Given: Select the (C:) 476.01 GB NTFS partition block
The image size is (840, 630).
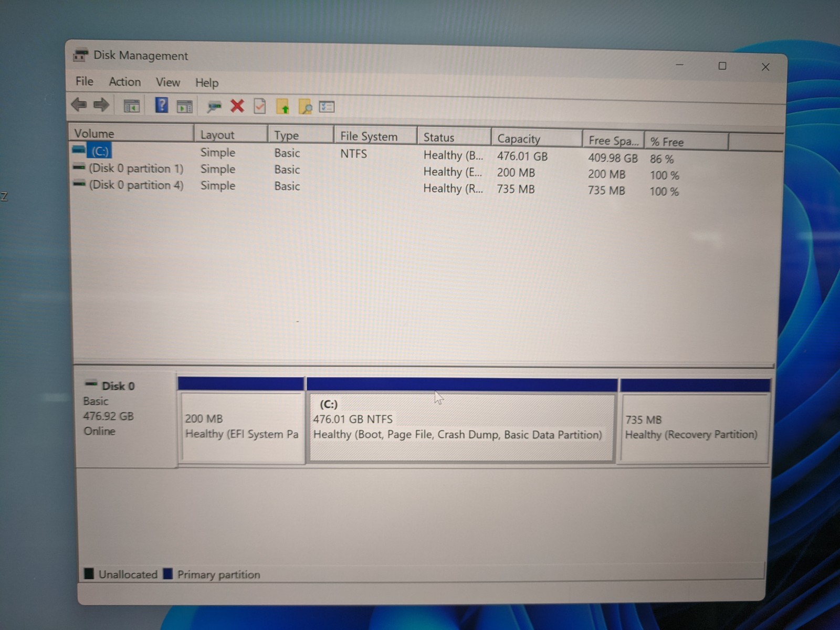Looking at the screenshot, I should (x=462, y=421).
